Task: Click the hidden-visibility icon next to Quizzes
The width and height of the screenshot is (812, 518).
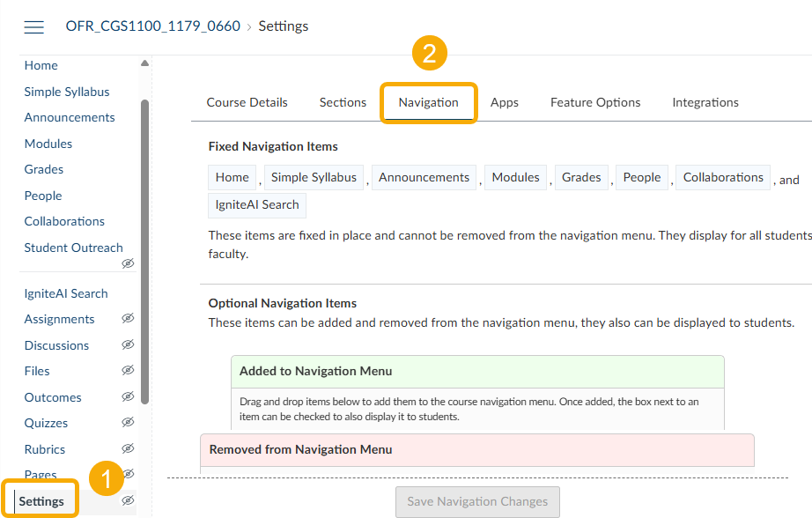Action: [x=128, y=423]
